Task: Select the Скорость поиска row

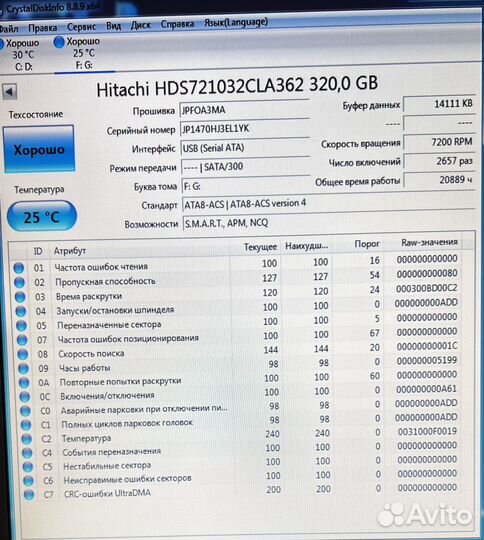Action: [x=238, y=350]
